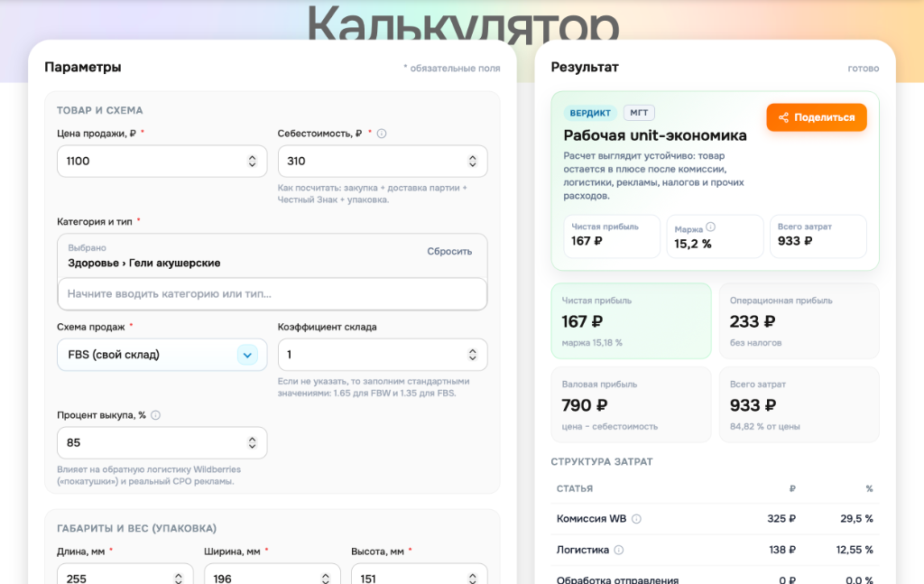Open the Схема продаж dropdown

click(x=162, y=355)
